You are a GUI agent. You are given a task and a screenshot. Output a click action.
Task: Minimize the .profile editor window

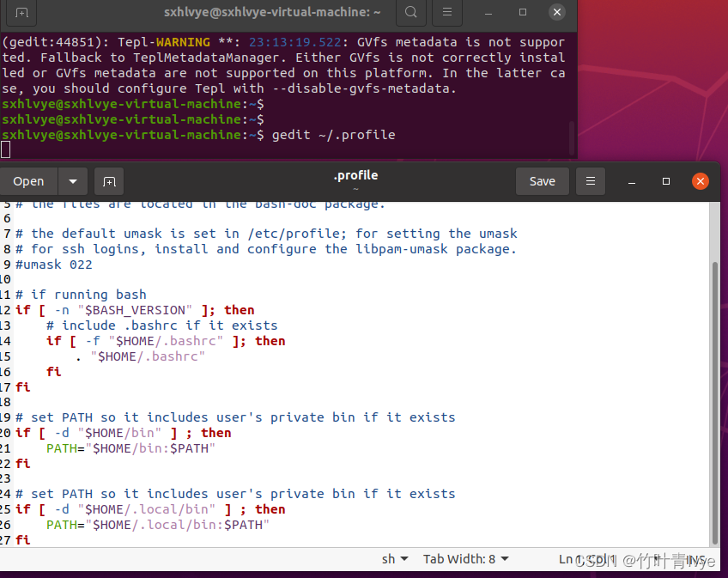[x=631, y=181]
